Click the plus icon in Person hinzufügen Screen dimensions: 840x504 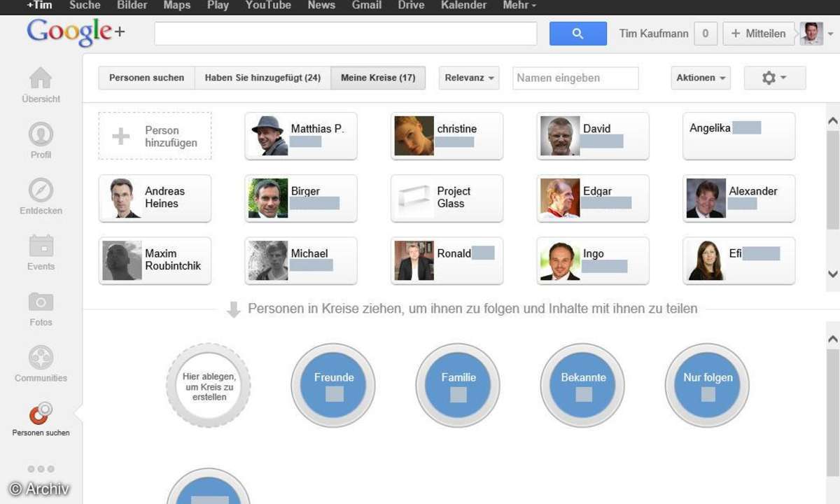(x=121, y=136)
